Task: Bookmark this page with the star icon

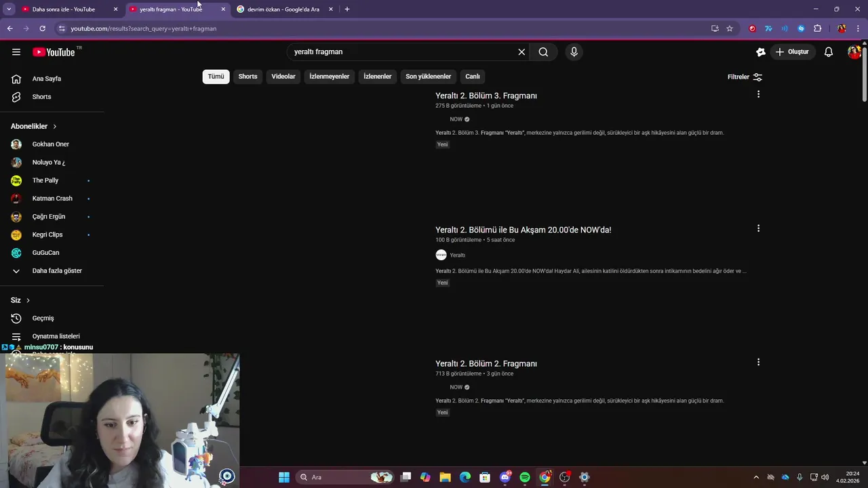Action: 730,28
